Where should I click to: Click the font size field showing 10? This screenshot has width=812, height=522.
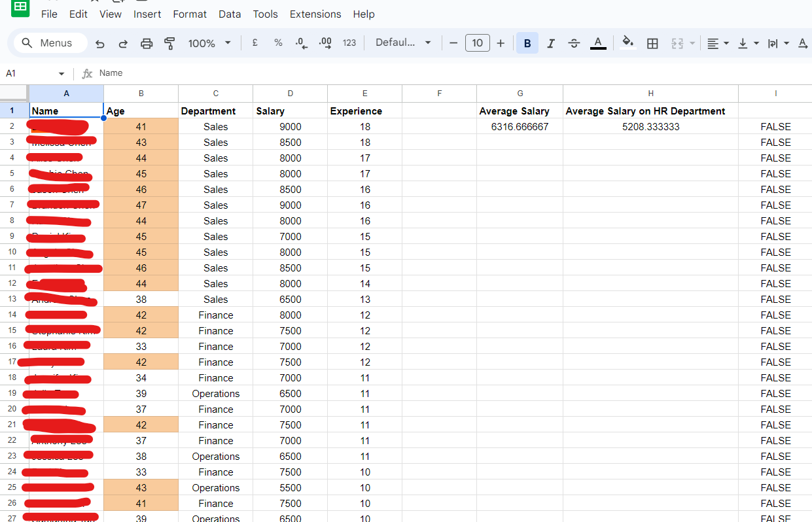coord(478,43)
